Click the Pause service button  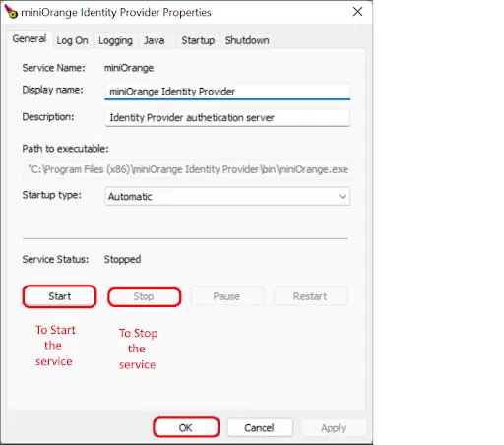click(x=226, y=296)
